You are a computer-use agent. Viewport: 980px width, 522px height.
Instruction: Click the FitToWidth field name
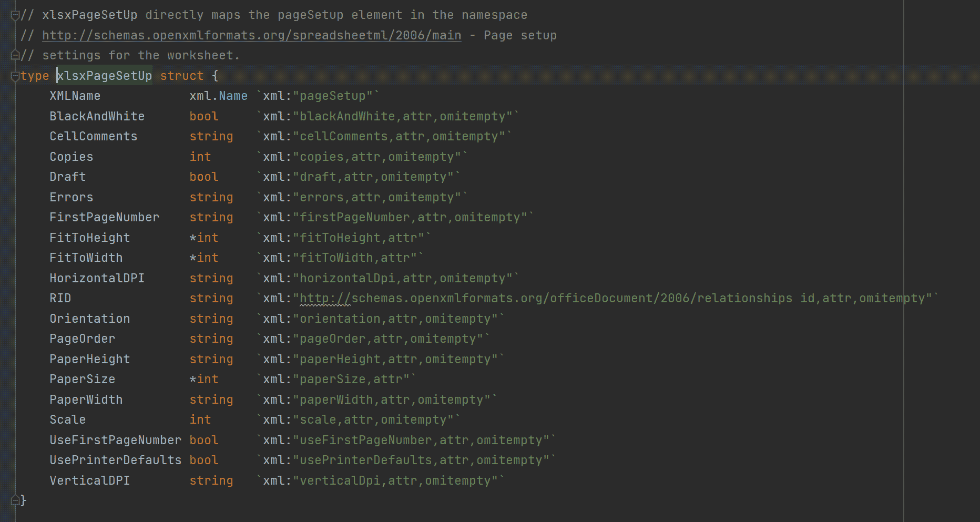pyautogui.click(x=86, y=258)
